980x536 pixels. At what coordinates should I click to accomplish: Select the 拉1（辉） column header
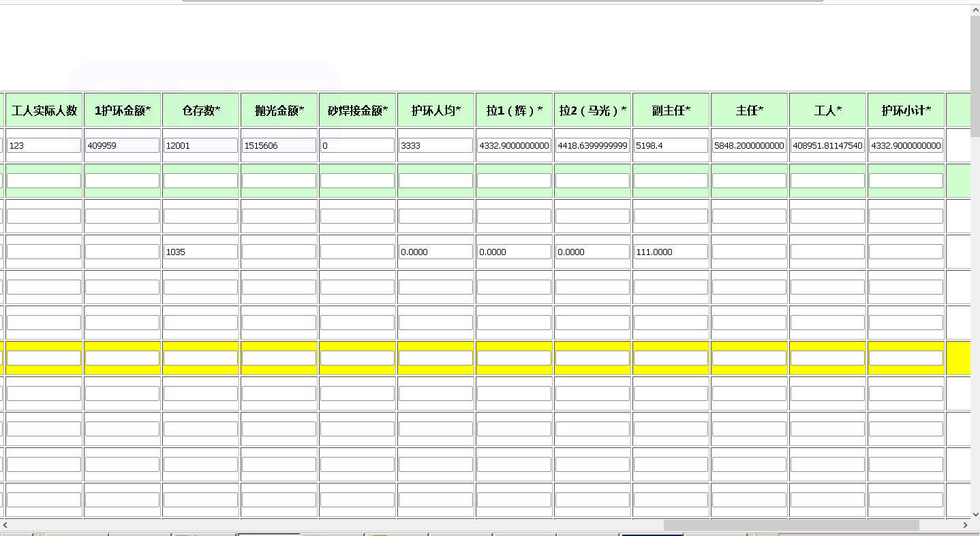click(x=515, y=110)
